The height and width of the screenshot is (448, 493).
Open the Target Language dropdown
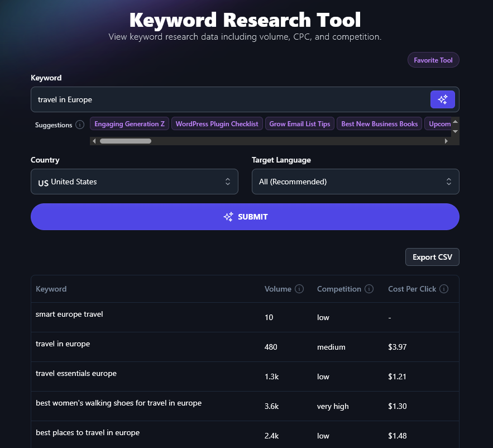click(355, 182)
